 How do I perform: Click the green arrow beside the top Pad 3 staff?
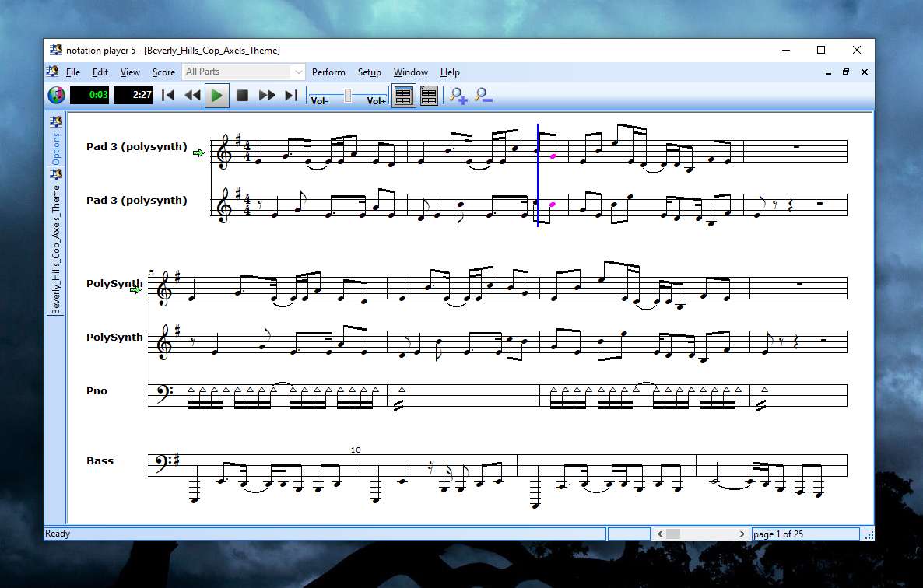(198, 153)
